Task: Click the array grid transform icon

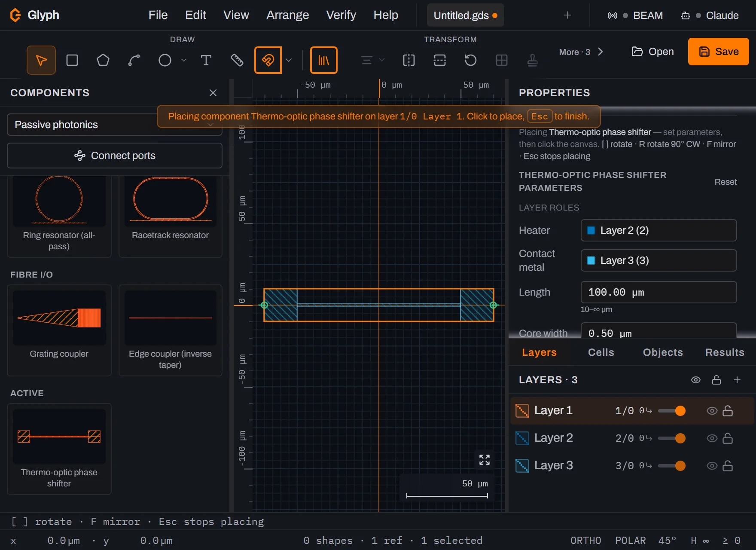Action: click(x=502, y=60)
